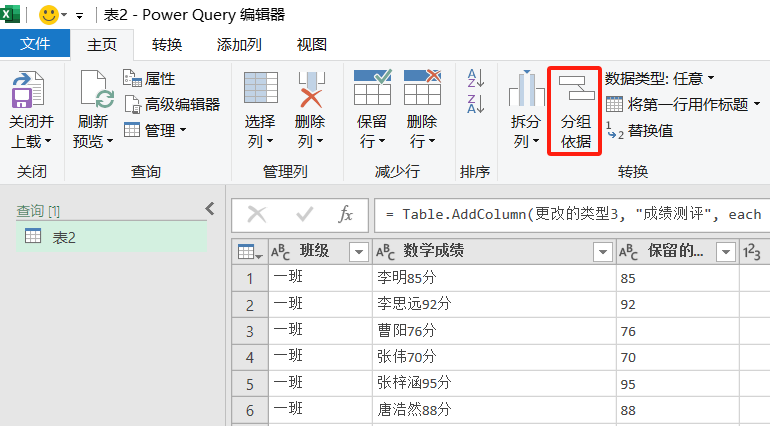Collapse the queries pane with the chevron
The image size is (770, 426).
(210, 209)
